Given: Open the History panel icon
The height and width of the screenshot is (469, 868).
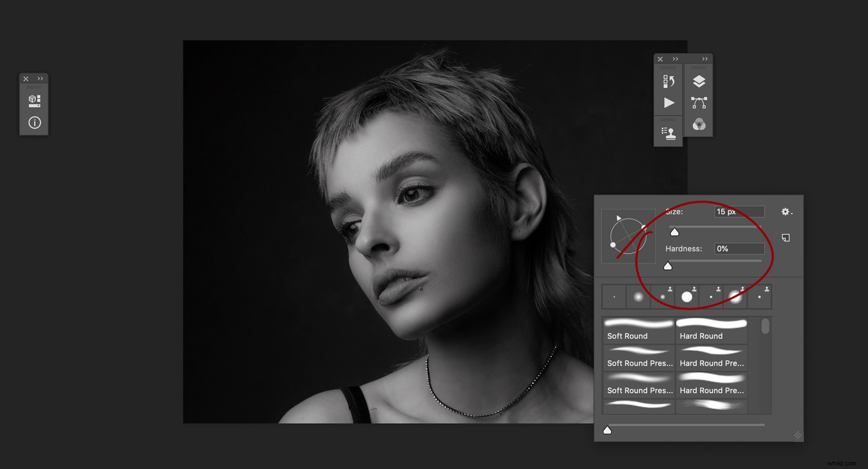Looking at the screenshot, I should pos(668,80).
